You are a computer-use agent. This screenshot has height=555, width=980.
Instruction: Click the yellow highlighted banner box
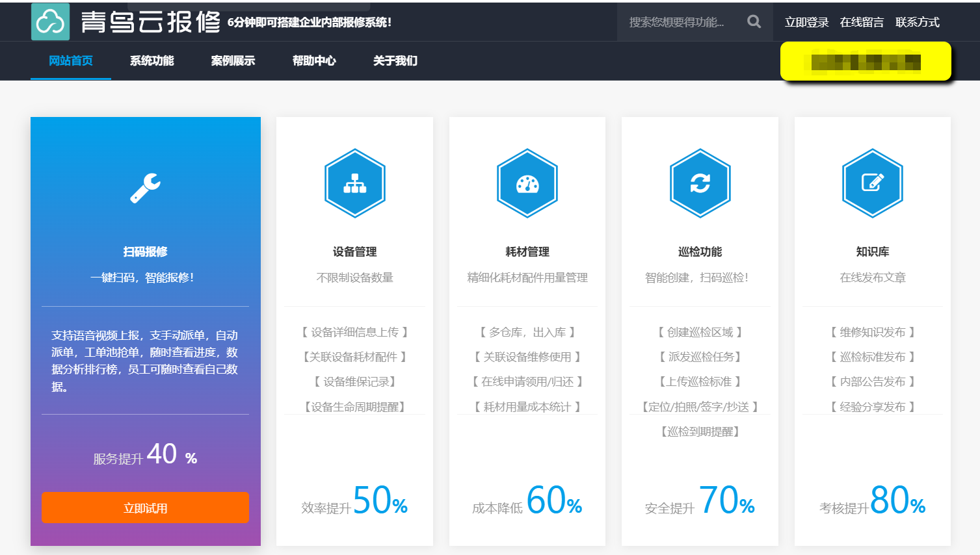pos(866,62)
